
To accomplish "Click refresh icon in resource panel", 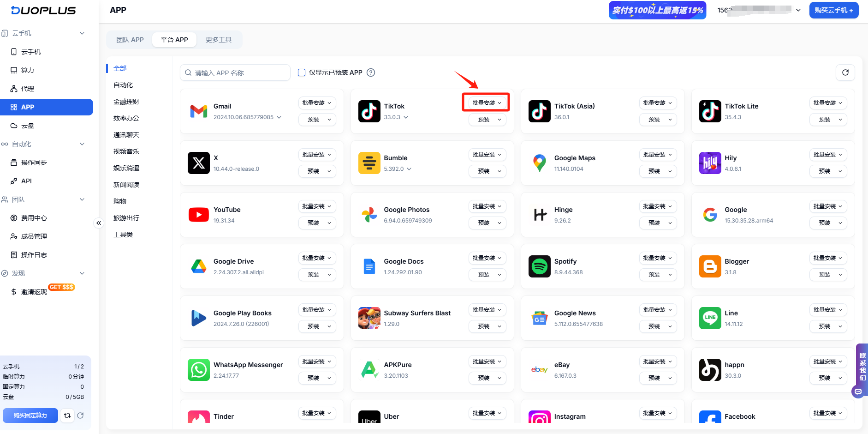I will [80, 416].
